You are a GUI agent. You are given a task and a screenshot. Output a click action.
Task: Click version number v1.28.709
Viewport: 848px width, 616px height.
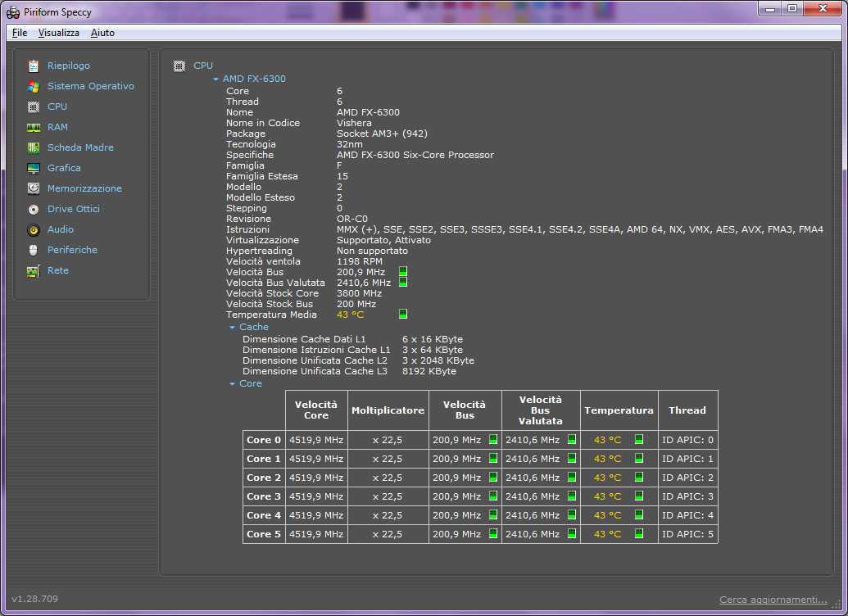(34, 599)
